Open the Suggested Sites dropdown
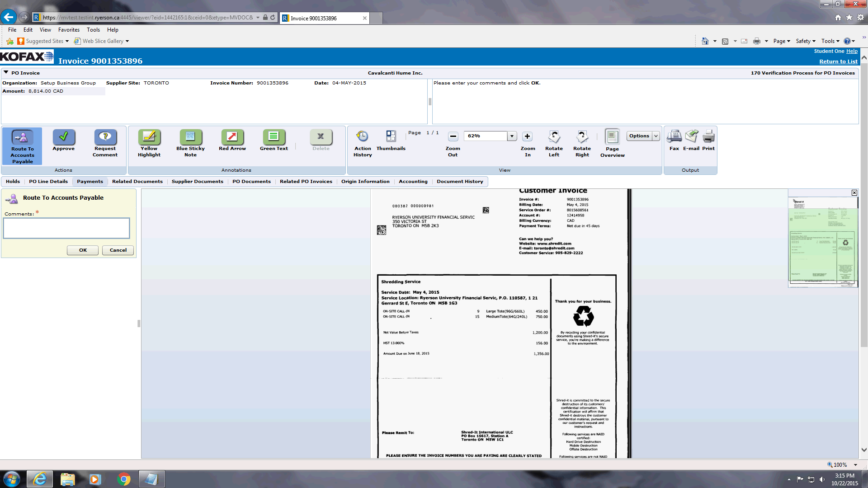Screen dimensions: 868x488 (67, 41)
